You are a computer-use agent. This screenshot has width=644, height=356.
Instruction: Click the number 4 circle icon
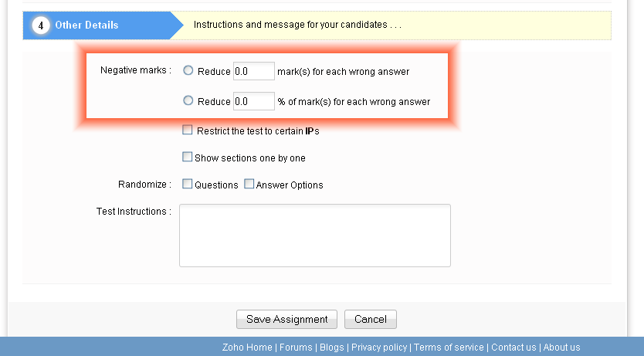(x=41, y=25)
